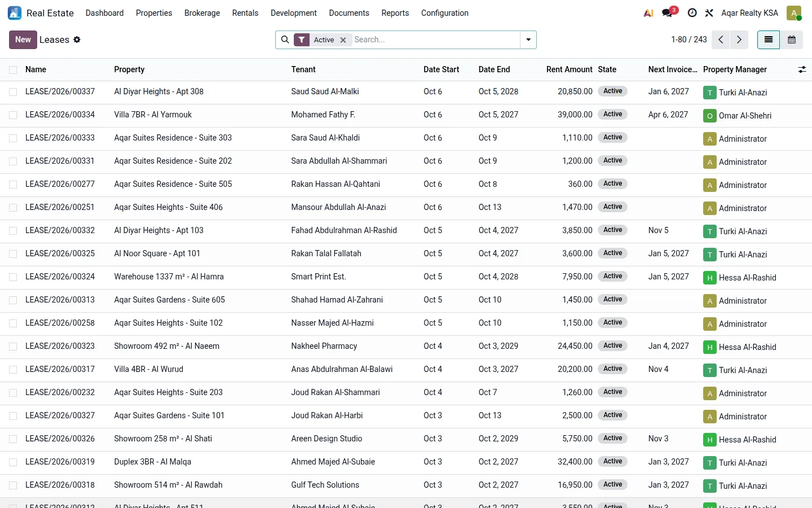Screen dimensions: 812x508
Task: Remove the Active filter facet
Action: pos(343,40)
